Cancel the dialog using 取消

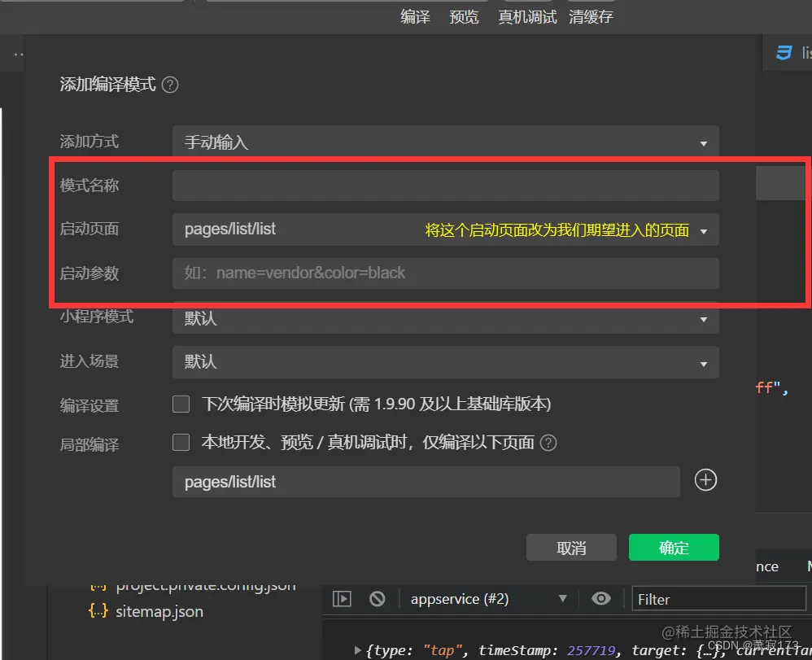pos(571,547)
